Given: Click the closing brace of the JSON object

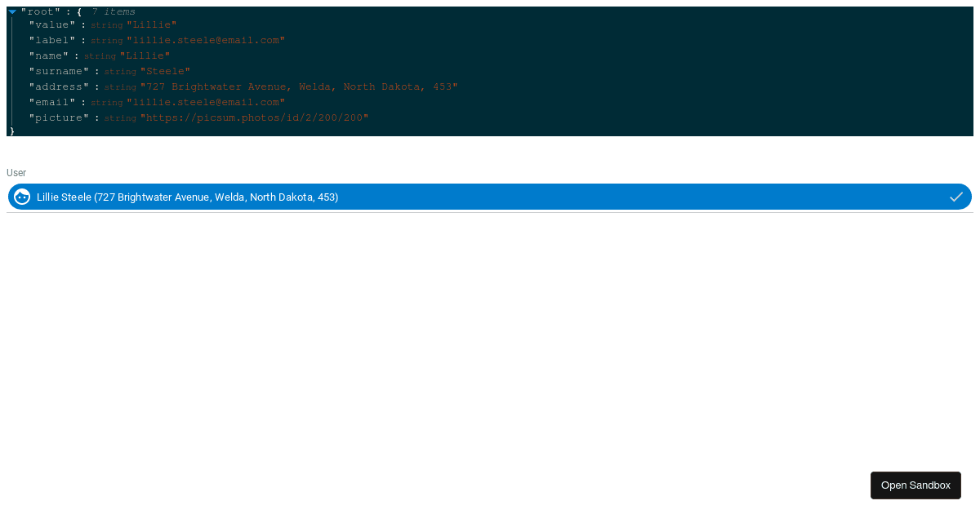Looking at the screenshot, I should tap(11, 131).
